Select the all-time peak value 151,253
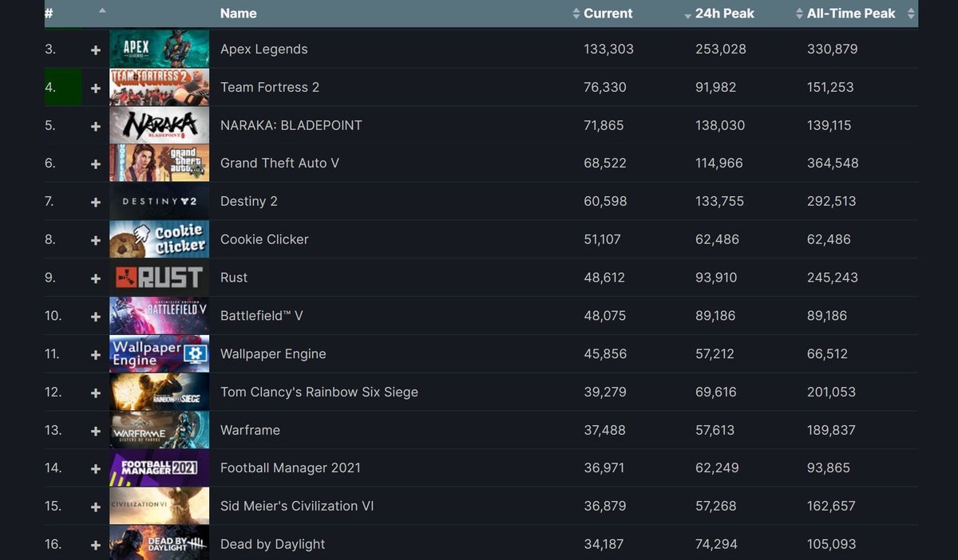This screenshot has width=958, height=560. pos(830,88)
